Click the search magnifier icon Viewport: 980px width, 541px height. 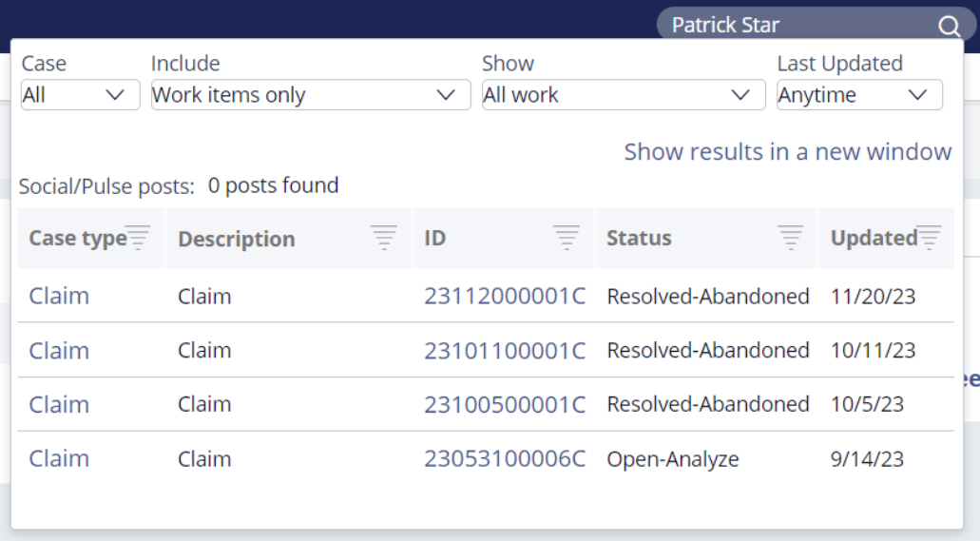point(949,27)
